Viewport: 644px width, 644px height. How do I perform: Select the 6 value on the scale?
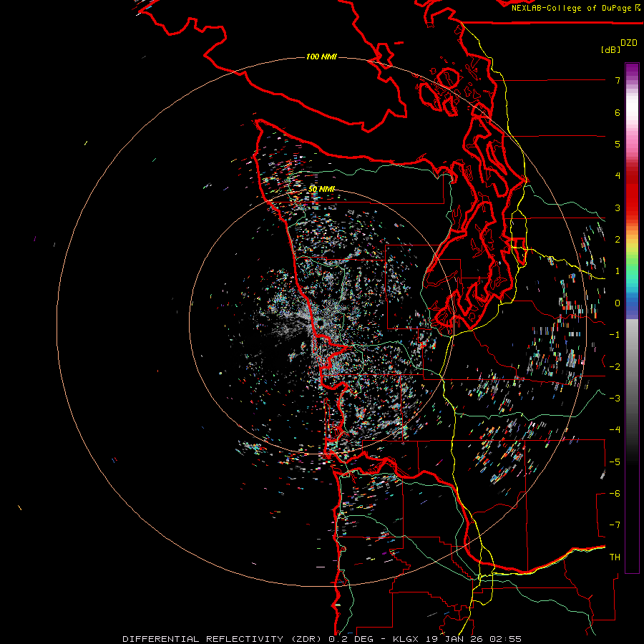(x=618, y=112)
